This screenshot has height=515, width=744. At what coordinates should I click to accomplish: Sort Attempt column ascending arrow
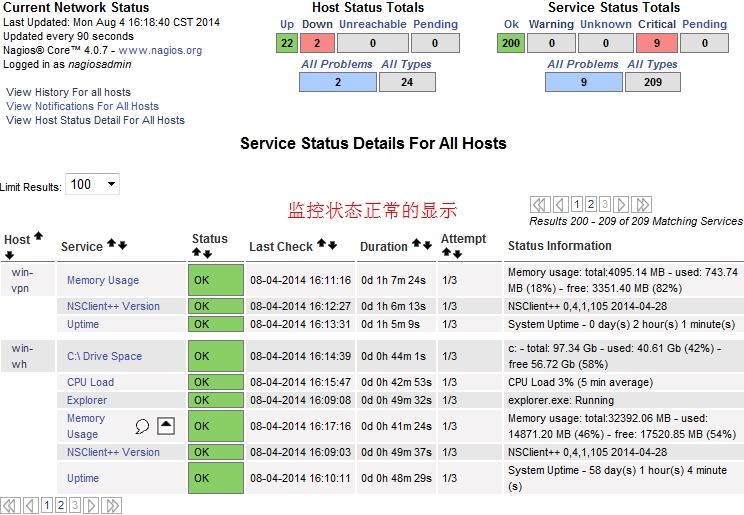point(446,253)
